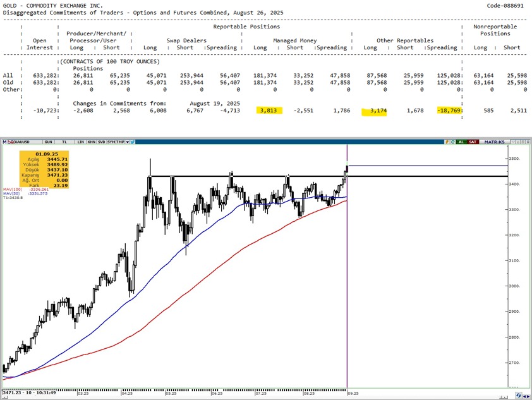Click the Managed Money Short change -2,551
The height and width of the screenshot is (400, 532).
303,111
